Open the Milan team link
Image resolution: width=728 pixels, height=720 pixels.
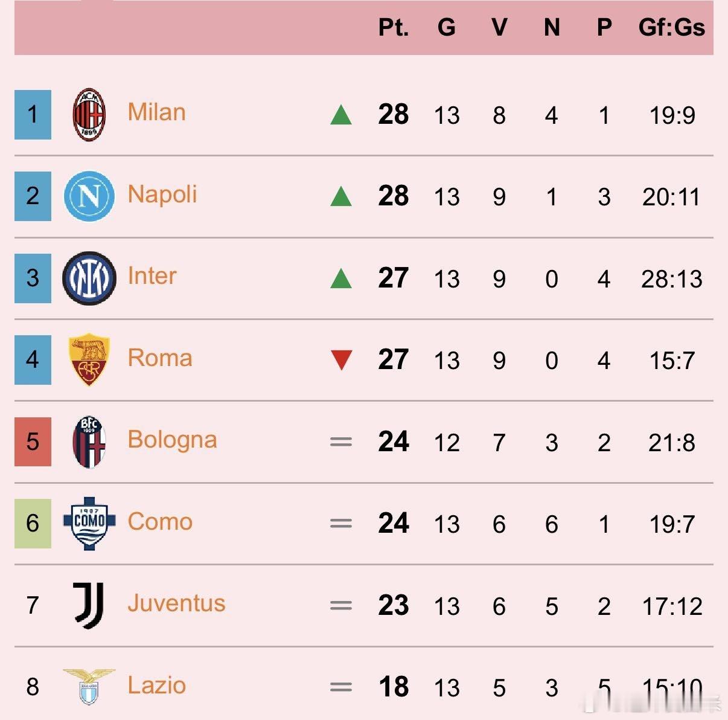pos(156,112)
